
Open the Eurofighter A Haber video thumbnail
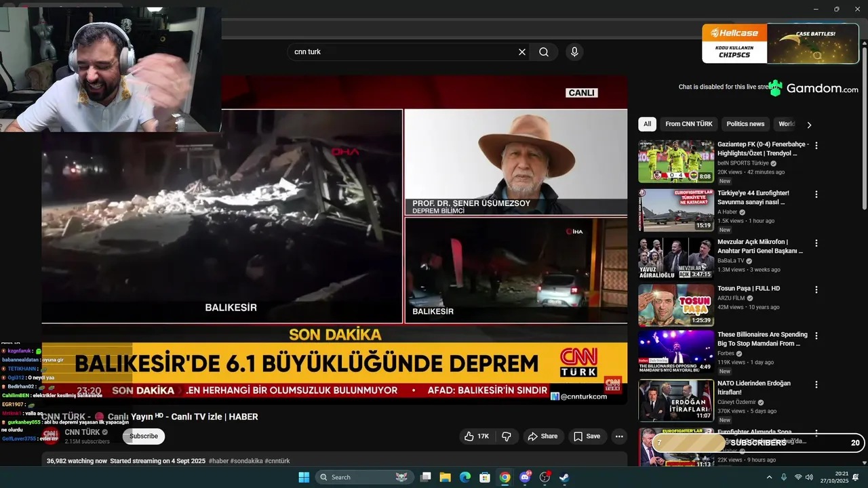675,210
